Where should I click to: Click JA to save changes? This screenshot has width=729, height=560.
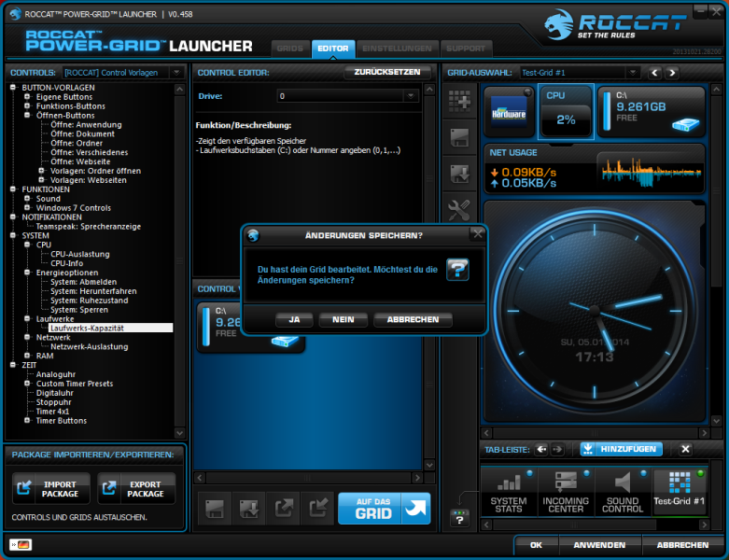click(294, 320)
